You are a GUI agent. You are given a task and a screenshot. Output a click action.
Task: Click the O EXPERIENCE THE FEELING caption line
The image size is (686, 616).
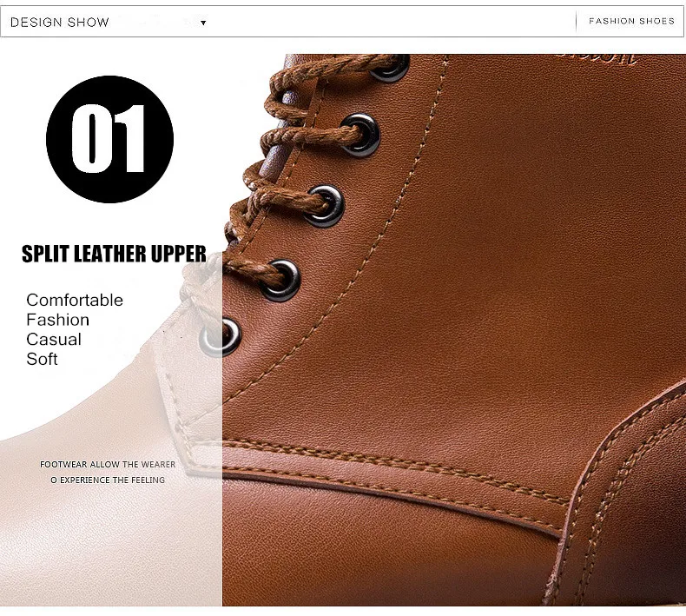108,480
